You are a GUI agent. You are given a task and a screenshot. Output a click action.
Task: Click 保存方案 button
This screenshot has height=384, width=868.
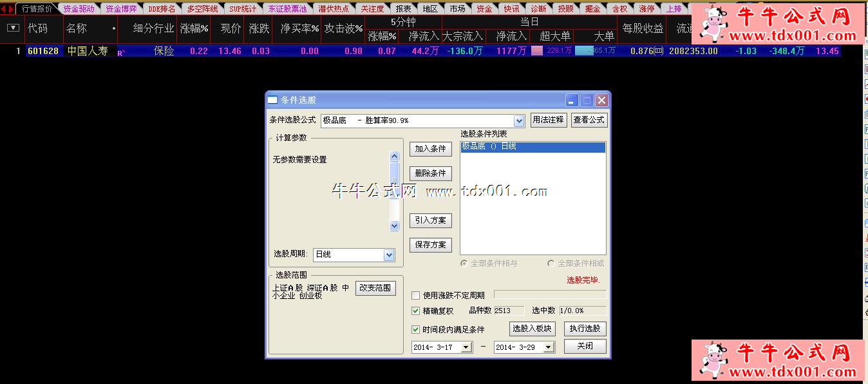[x=430, y=245]
